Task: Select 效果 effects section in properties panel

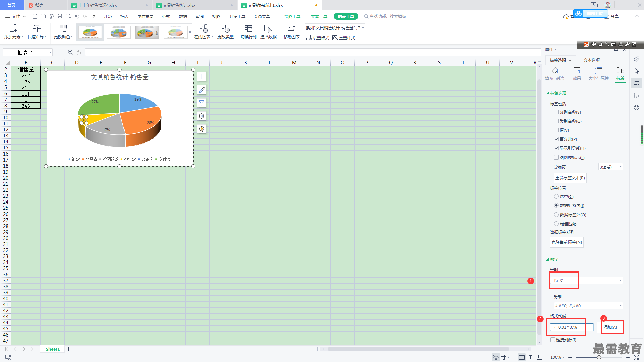Action: (x=577, y=74)
